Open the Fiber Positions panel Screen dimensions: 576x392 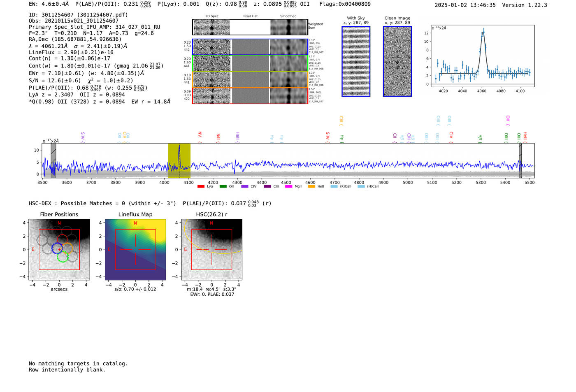(x=59, y=249)
